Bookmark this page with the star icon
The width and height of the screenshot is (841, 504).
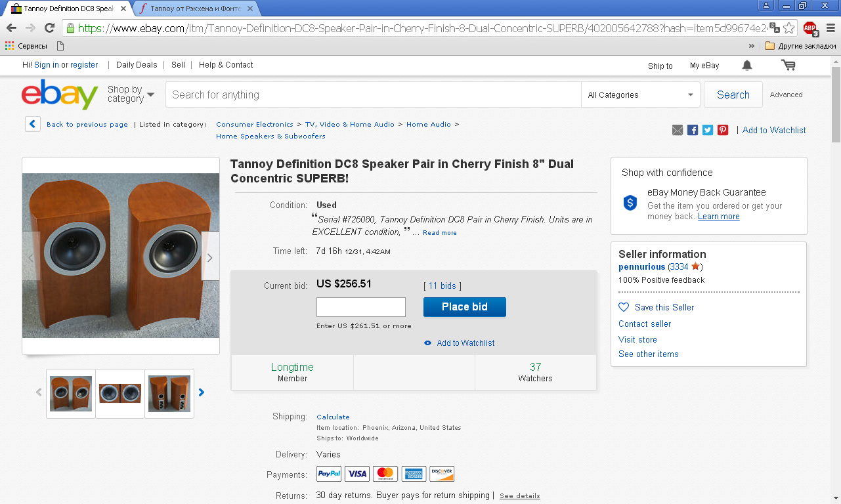[x=789, y=28]
